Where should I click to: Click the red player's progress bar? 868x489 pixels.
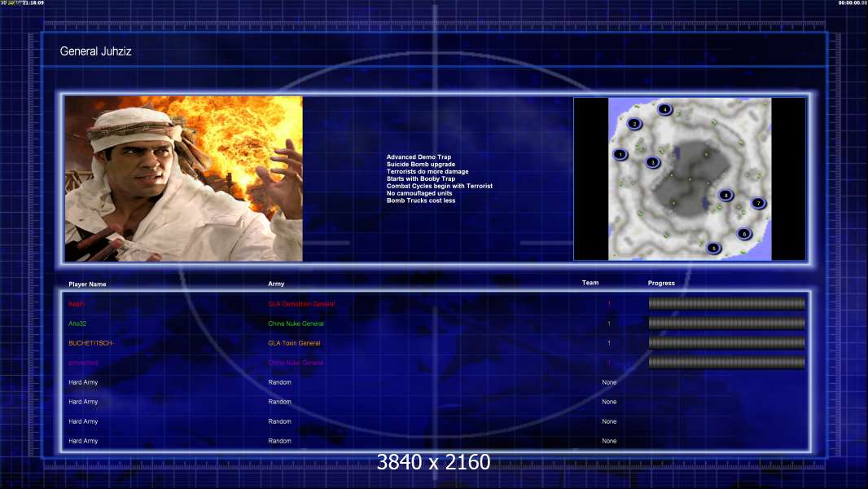726,304
